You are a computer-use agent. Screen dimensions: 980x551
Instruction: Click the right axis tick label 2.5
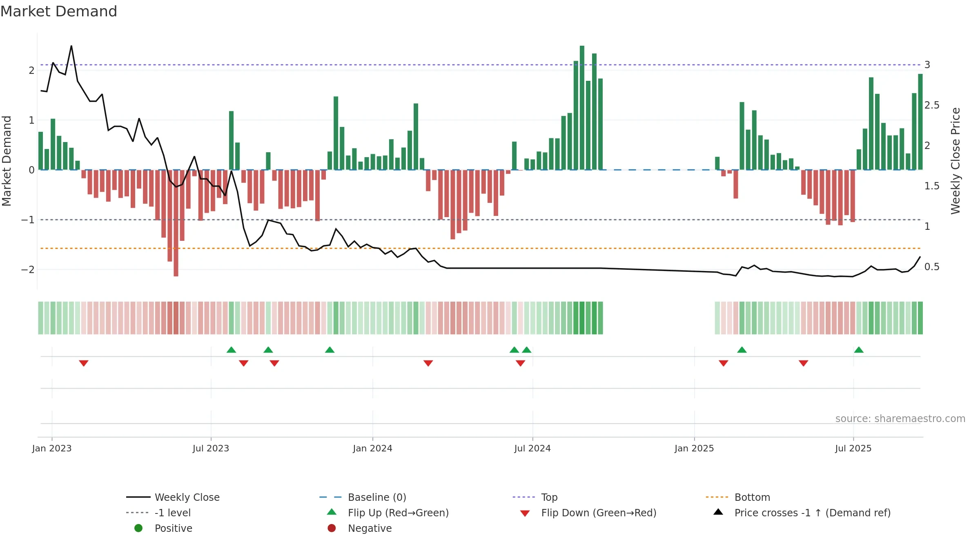(x=932, y=105)
